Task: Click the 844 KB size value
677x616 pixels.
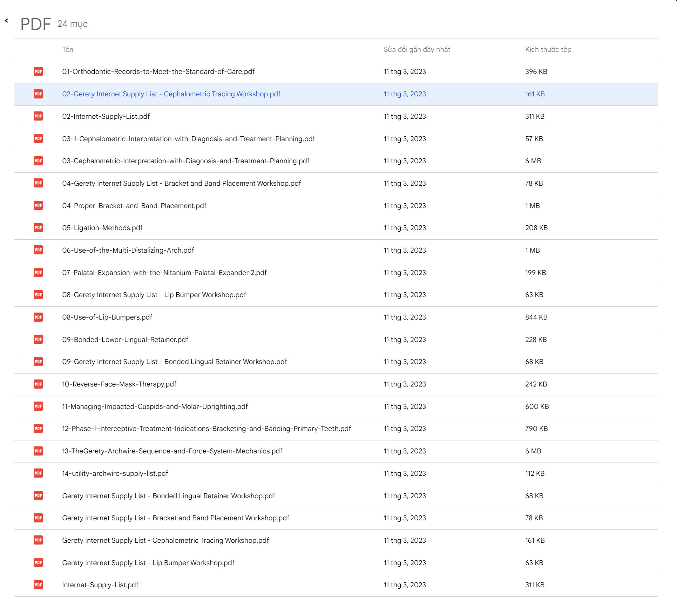Action: pyautogui.click(x=536, y=317)
